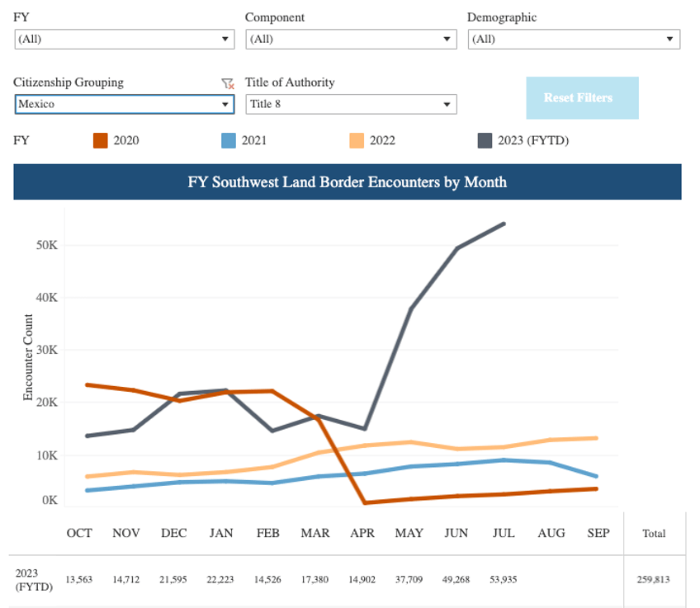
Task: Click the 2023 (FYTD) legend label
Action: (533, 140)
